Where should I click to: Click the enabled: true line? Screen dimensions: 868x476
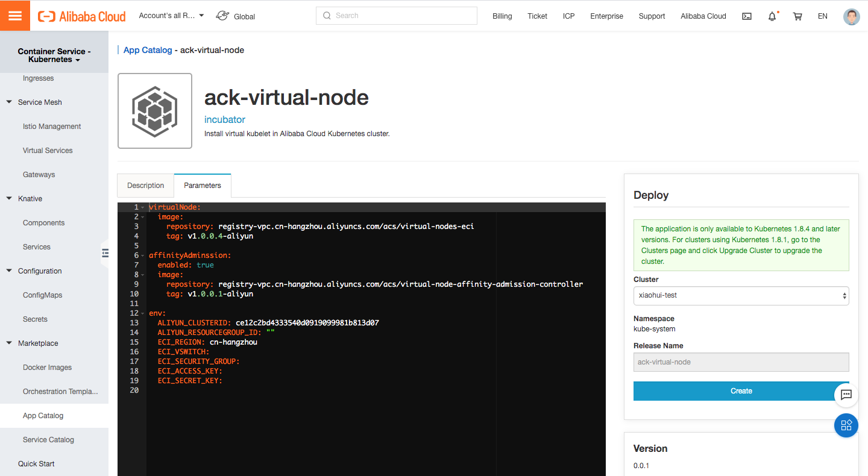point(186,265)
